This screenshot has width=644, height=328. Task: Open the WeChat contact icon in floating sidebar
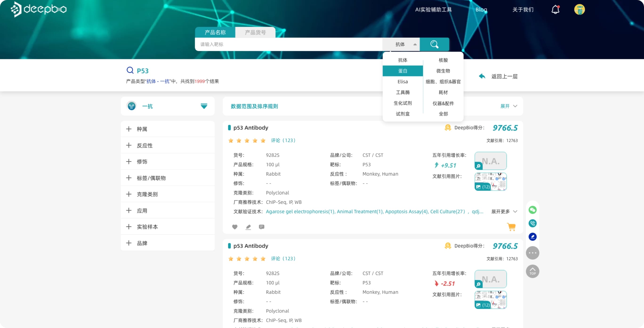533,210
